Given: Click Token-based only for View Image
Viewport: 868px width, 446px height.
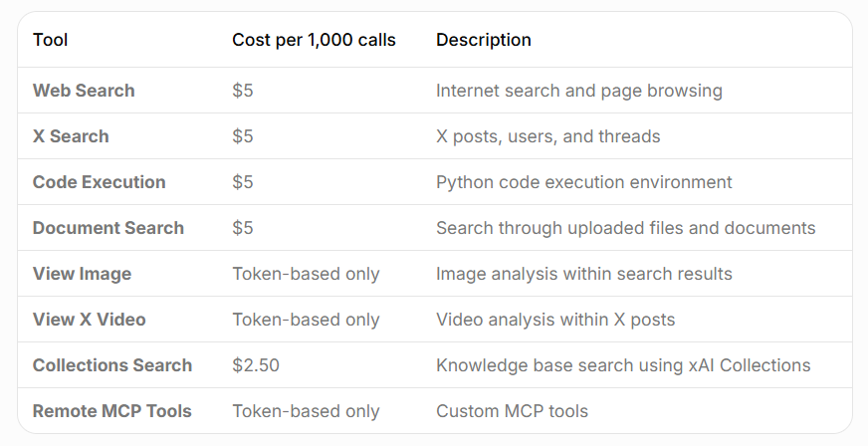Looking at the screenshot, I should tap(306, 274).
